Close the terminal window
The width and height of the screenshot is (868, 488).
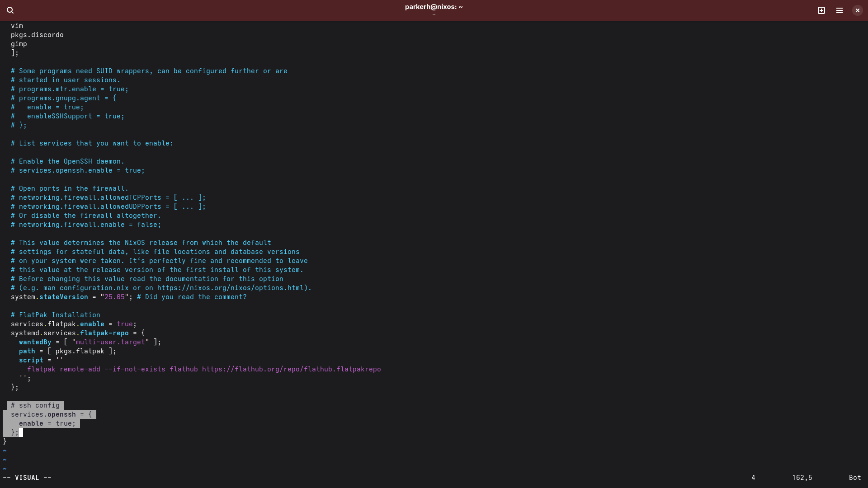pos(858,10)
